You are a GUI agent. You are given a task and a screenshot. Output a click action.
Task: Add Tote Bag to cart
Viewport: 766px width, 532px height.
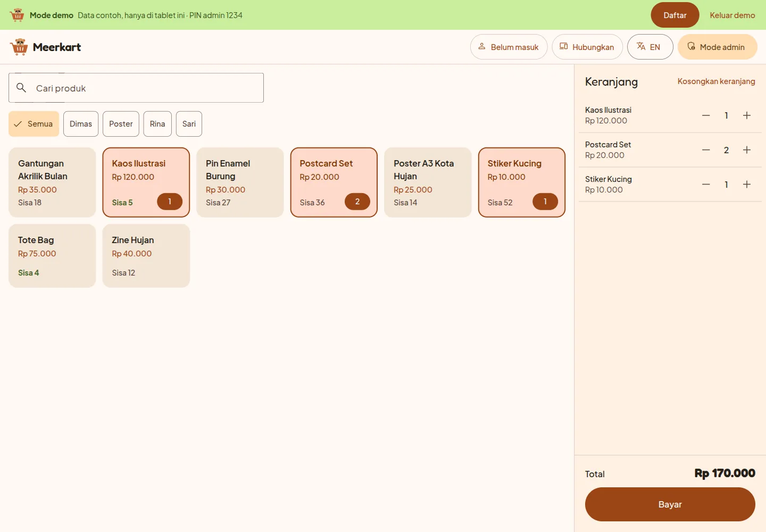(x=52, y=256)
